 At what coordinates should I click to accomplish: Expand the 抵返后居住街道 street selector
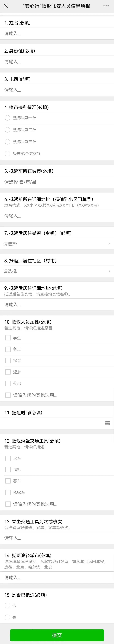[x=57, y=244]
